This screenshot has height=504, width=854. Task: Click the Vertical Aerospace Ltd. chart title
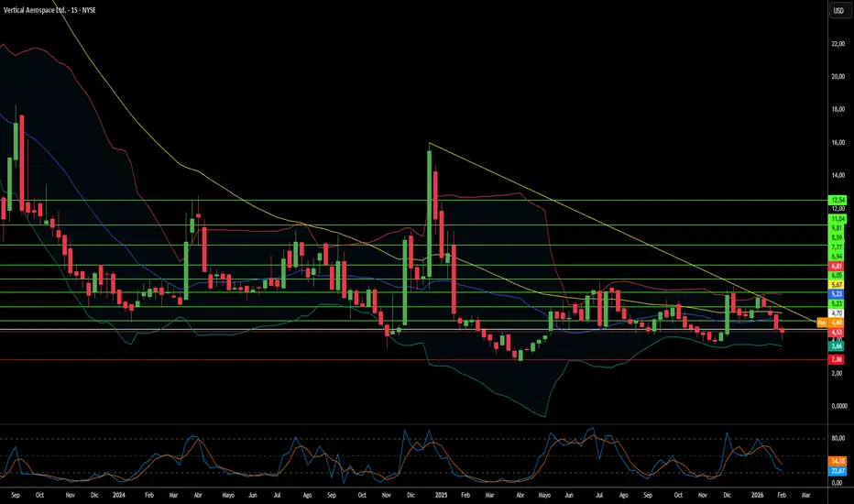49,10
